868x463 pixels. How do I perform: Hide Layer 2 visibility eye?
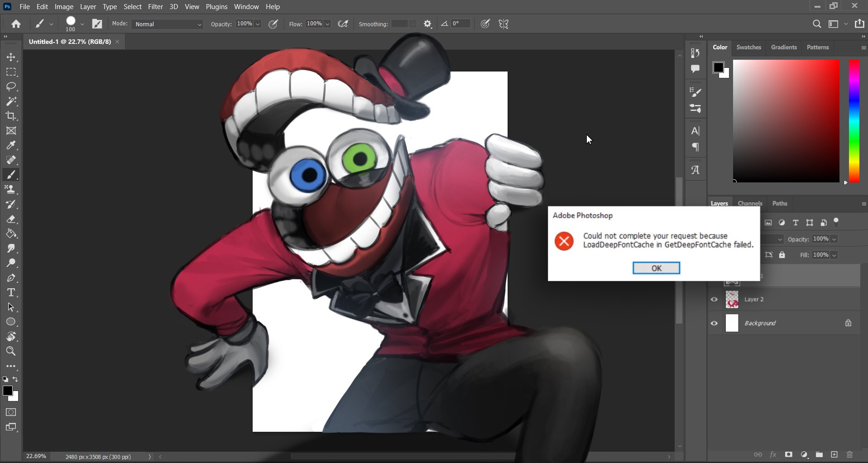(x=714, y=299)
